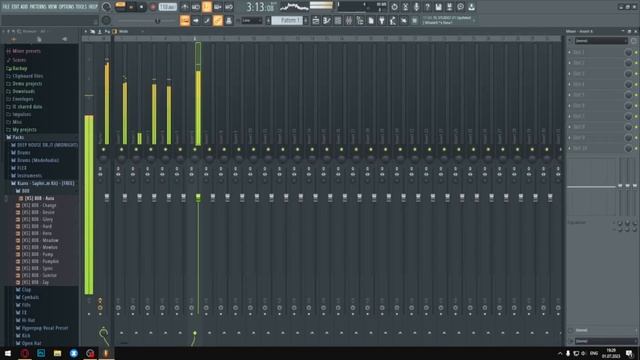This screenshot has width=640, height=360.
Task: Open mixer preset (none) dropdown
Action: click(600, 41)
